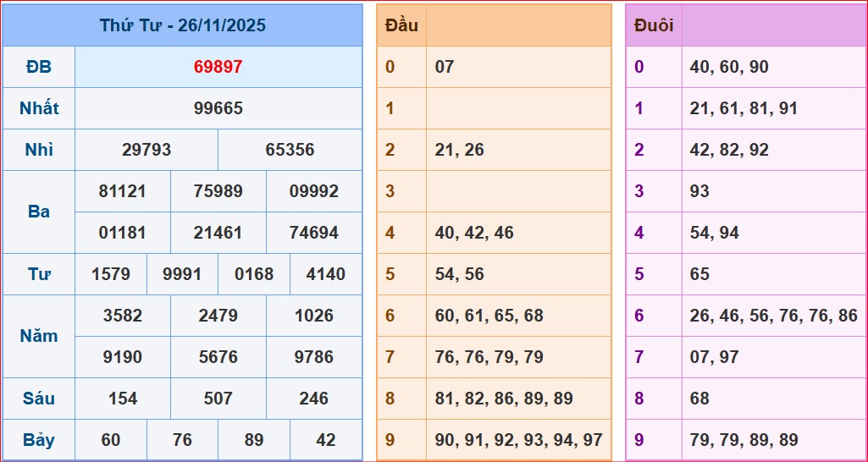Click the values 21, 26 in Đầu table
The height and width of the screenshot is (462, 868).
(x=460, y=150)
